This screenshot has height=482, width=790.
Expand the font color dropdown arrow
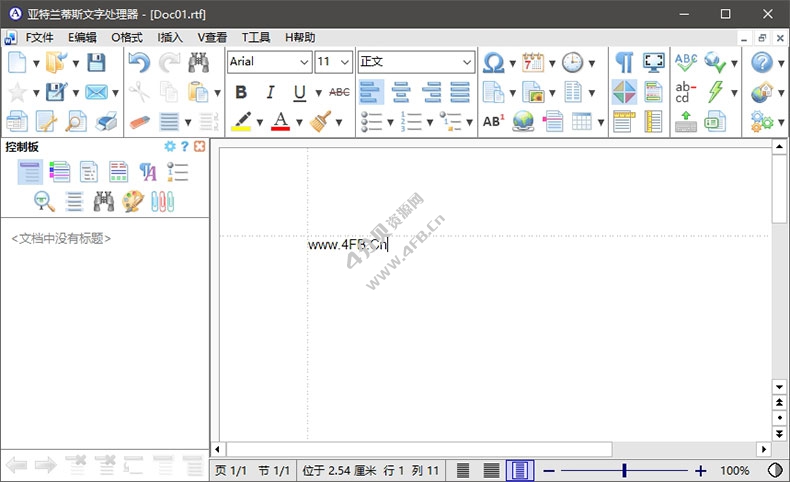[x=299, y=122]
